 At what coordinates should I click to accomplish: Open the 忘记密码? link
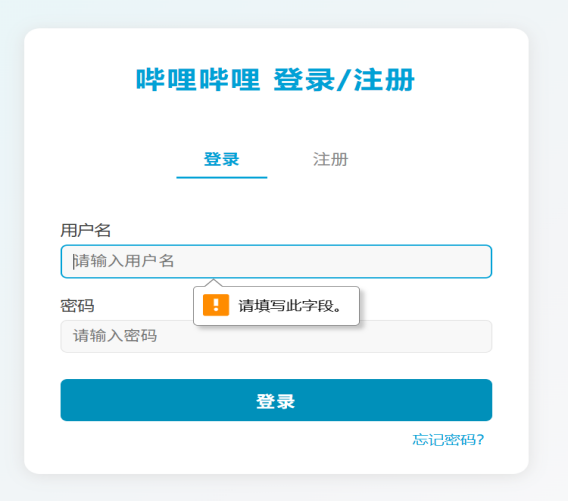tap(448, 439)
